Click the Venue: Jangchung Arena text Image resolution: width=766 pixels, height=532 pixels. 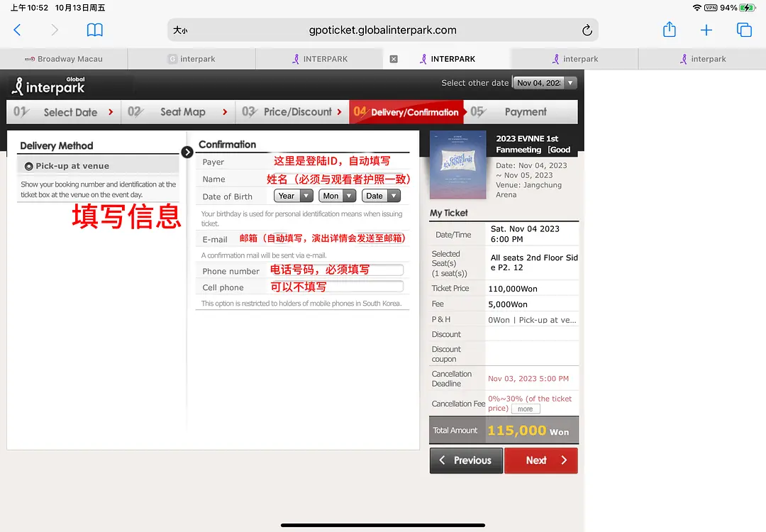coord(528,190)
